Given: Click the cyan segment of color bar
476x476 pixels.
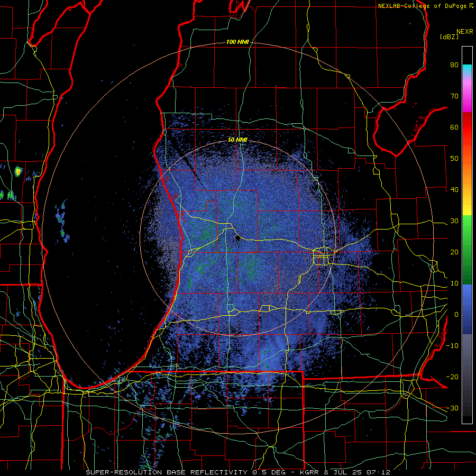Looking at the screenshot, I should (x=467, y=69).
